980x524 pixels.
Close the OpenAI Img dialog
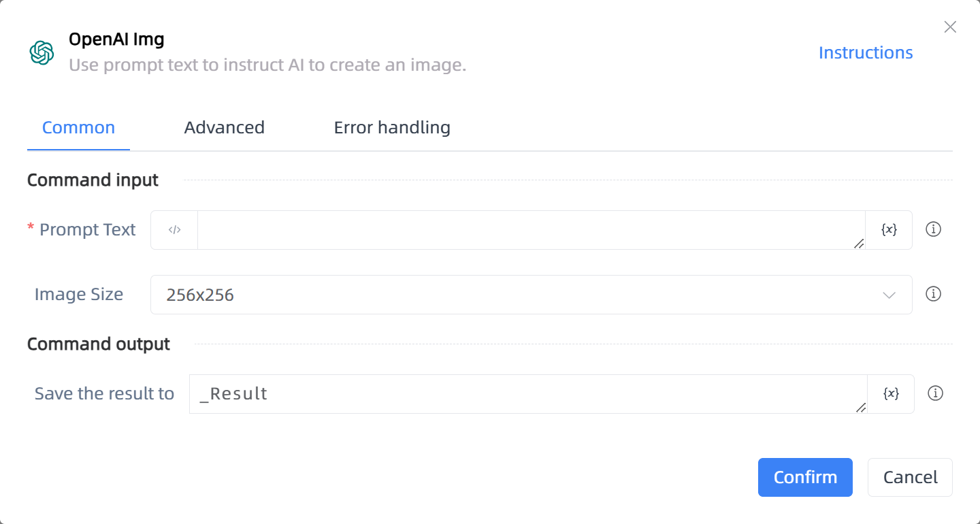coord(950,27)
